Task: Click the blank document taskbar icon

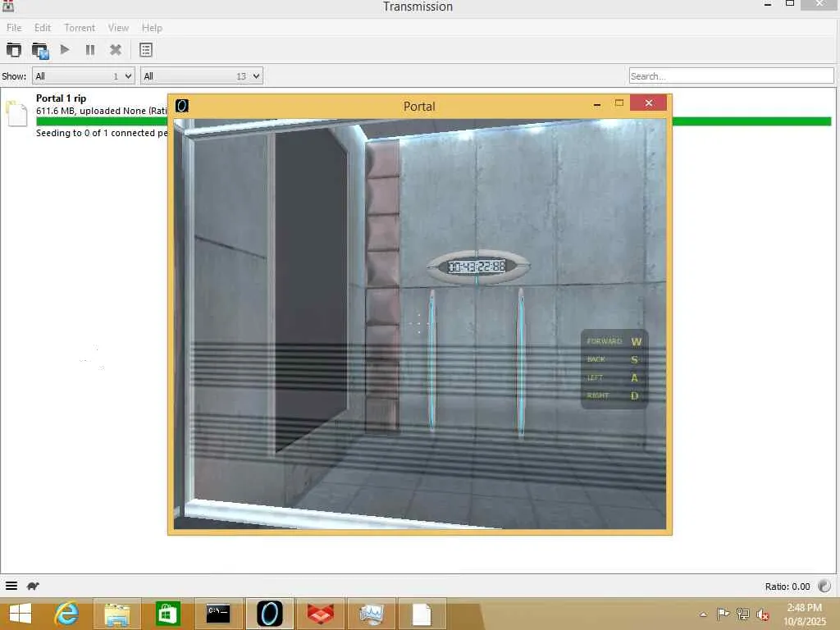Action: click(x=422, y=614)
